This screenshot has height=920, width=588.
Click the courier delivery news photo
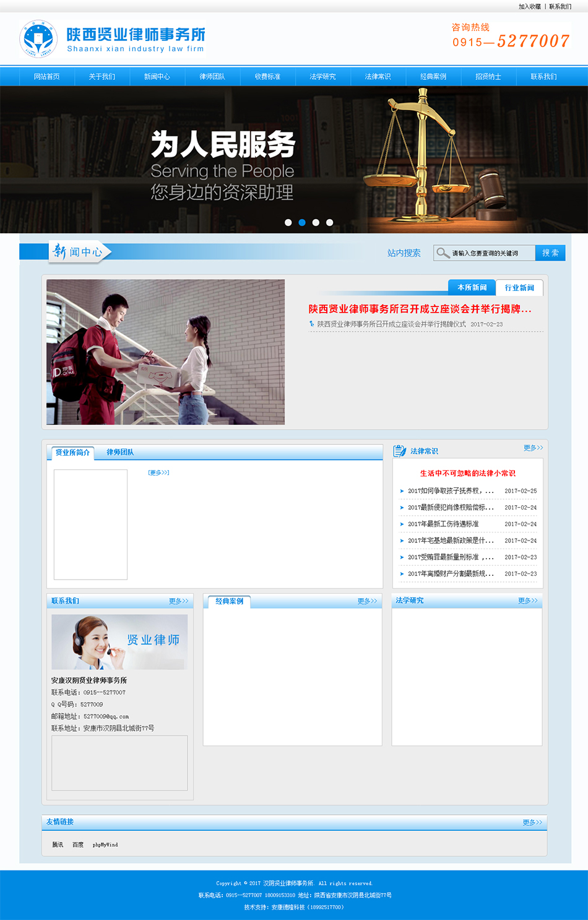click(165, 352)
